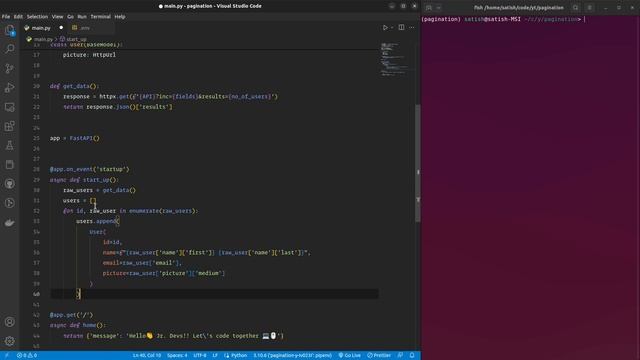
Task: Click line number 25 in gutter
Action: coord(37,138)
